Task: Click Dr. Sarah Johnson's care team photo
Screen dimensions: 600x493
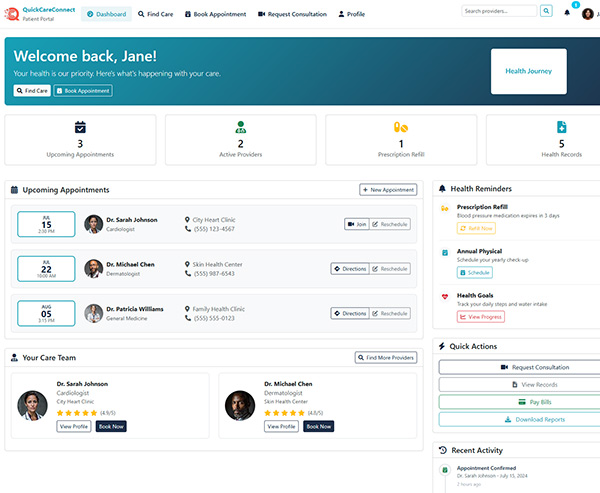Action: click(33, 405)
